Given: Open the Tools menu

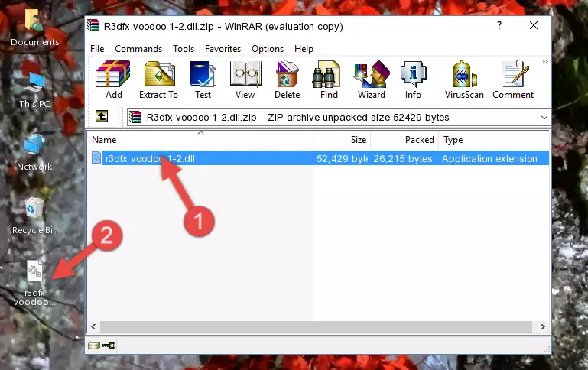Looking at the screenshot, I should click(x=184, y=49).
